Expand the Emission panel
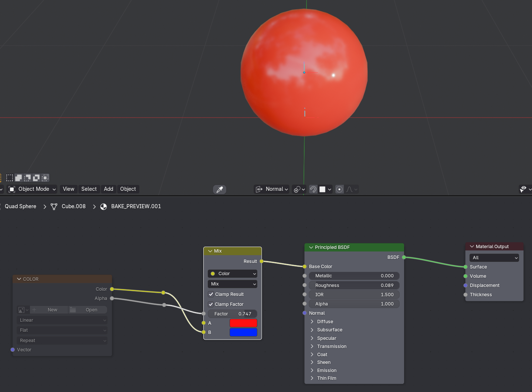The height and width of the screenshot is (392, 532). [x=312, y=371]
